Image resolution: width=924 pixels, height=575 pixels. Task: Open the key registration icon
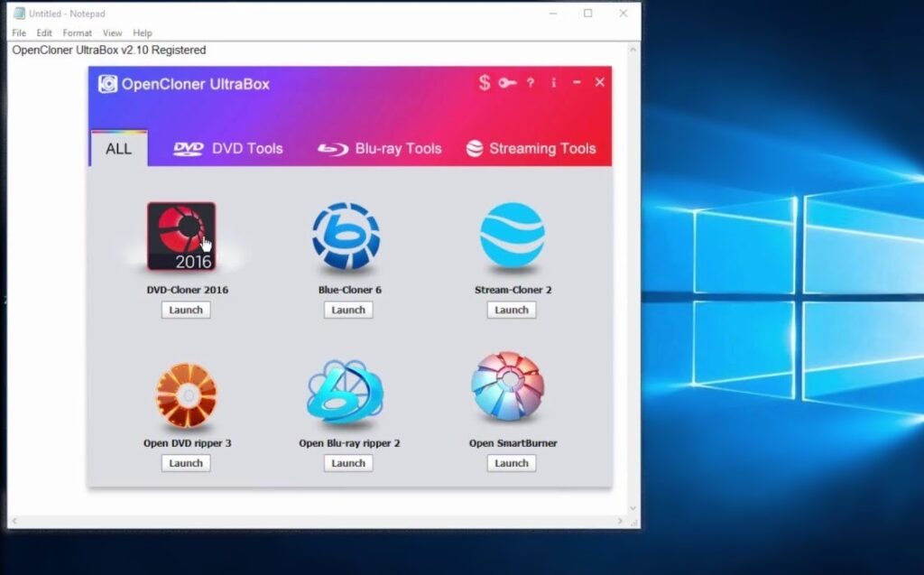pos(507,83)
